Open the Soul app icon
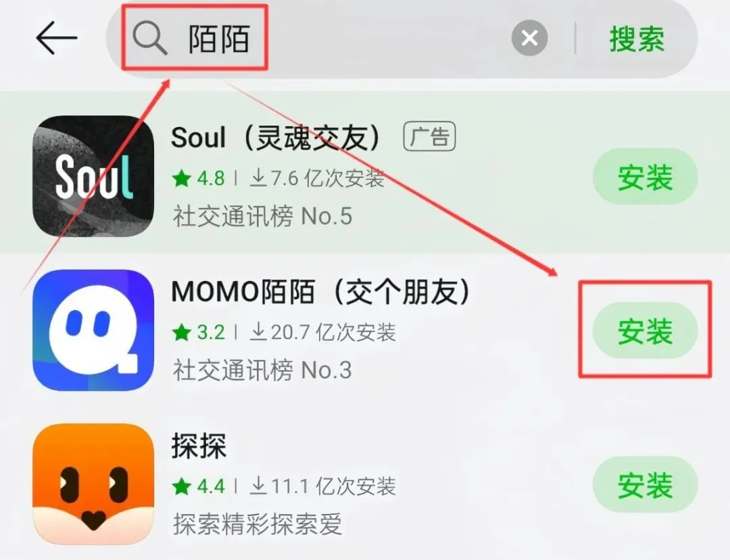This screenshot has height=560, width=730. 93,176
